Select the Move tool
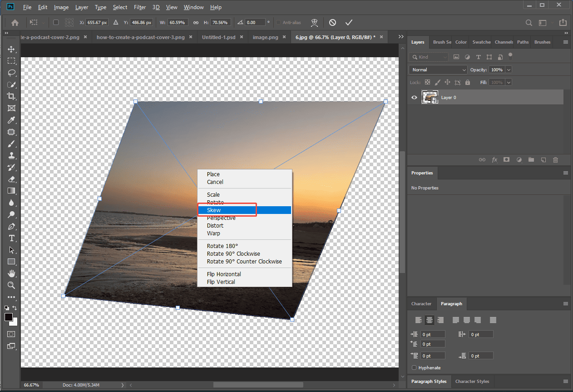Screen dimensions: 573x392 point(10,50)
